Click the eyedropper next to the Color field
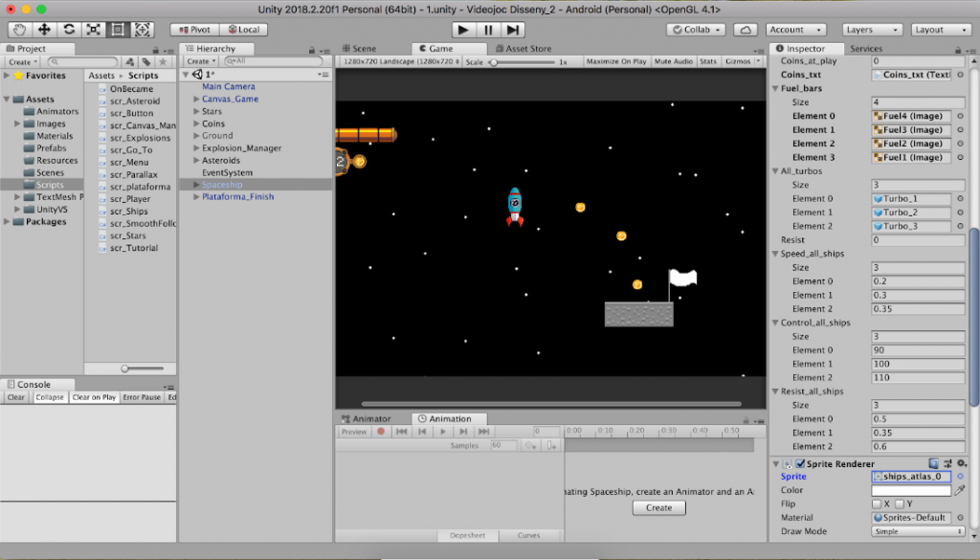 point(960,490)
